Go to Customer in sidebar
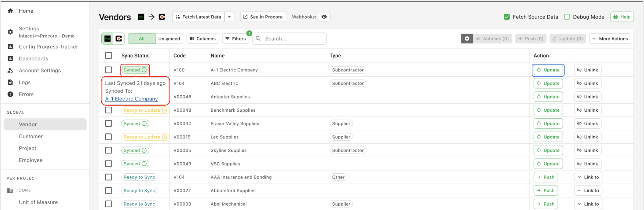 (x=31, y=136)
